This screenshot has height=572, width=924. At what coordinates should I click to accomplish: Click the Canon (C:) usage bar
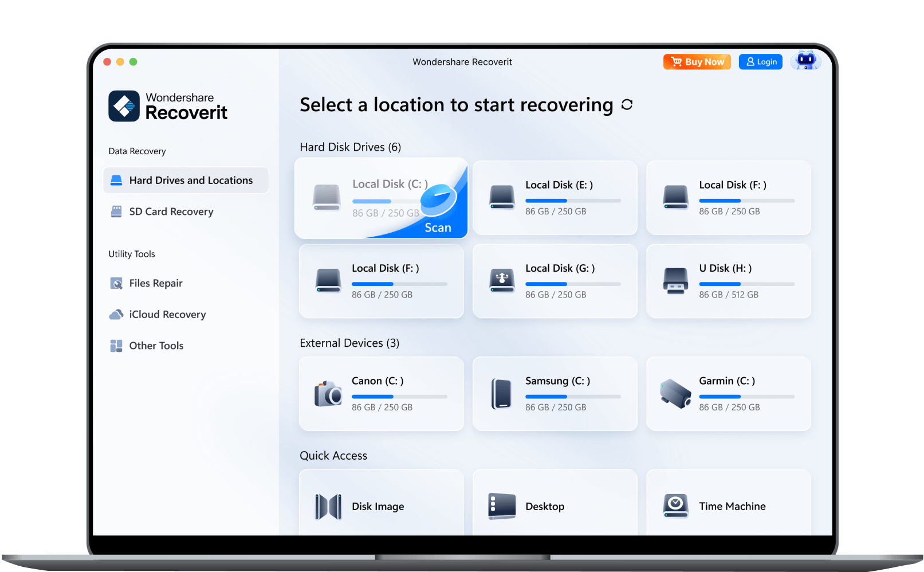tap(399, 397)
